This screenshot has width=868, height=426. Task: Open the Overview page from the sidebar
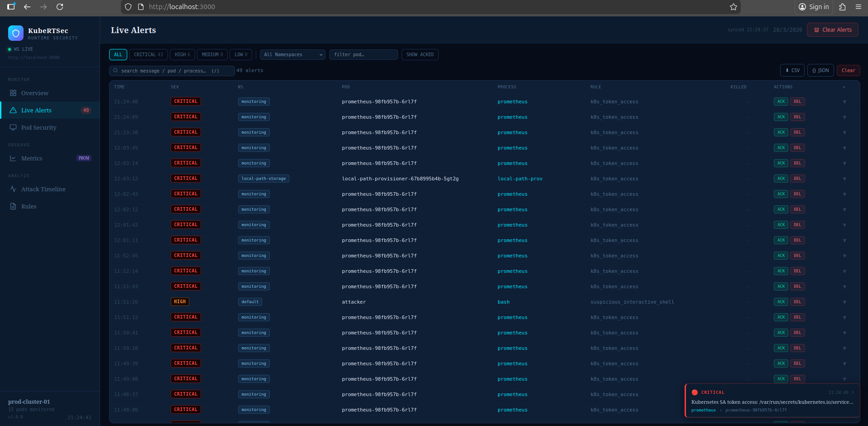coord(35,93)
